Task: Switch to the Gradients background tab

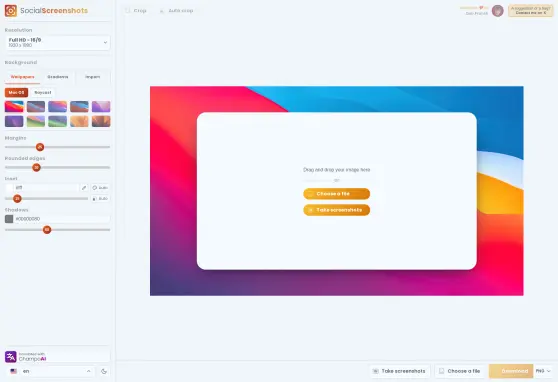Action: 58,77
